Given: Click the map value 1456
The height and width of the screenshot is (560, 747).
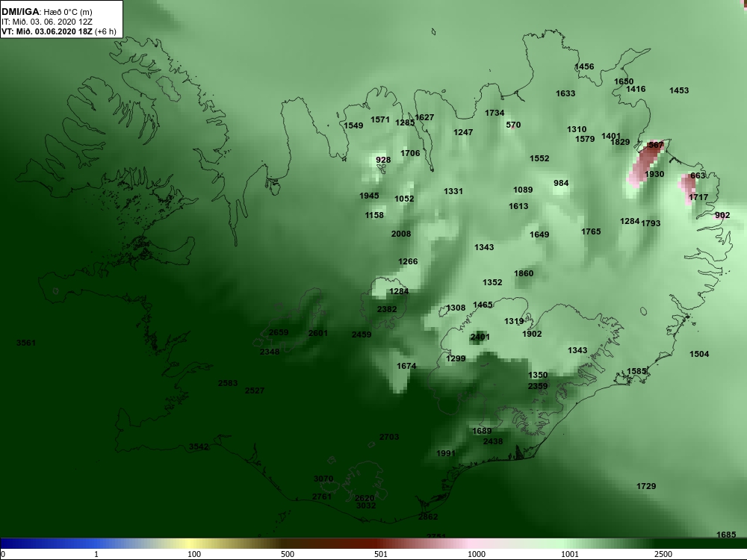Looking at the screenshot, I should click(585, 66).
